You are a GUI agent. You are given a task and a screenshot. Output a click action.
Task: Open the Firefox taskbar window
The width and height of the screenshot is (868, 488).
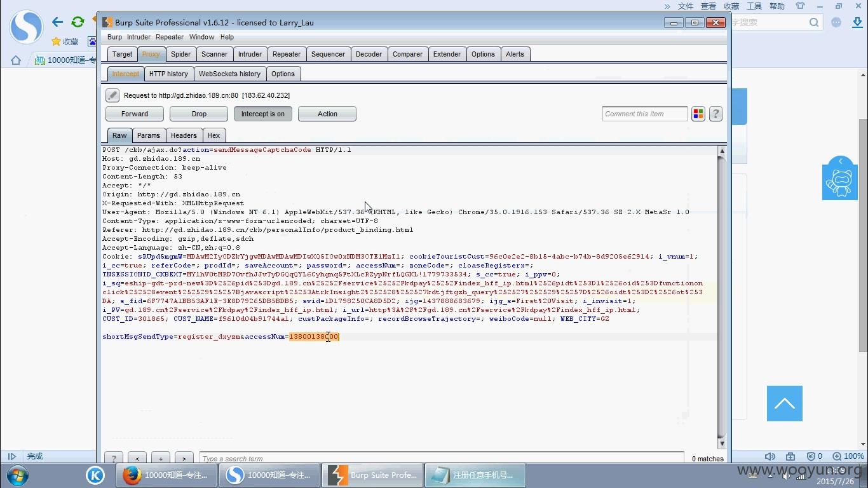166,475
